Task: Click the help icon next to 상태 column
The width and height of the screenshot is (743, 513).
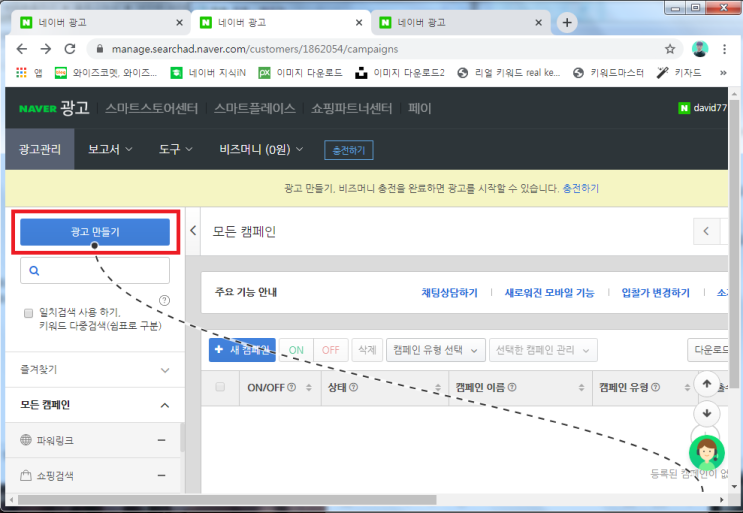Action: (353, 387)
